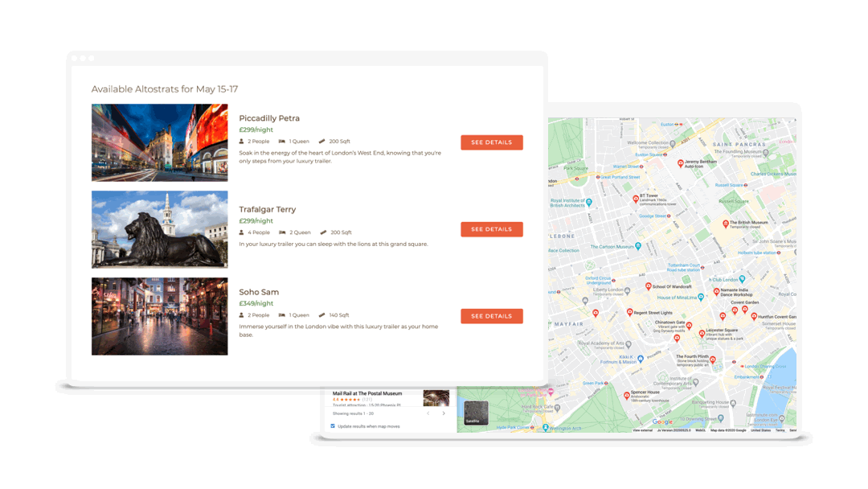This screenshot has height=489, width=868.
Task: Click the Namaste India Dance Workshop pin
Action: [x=716, y=292]
